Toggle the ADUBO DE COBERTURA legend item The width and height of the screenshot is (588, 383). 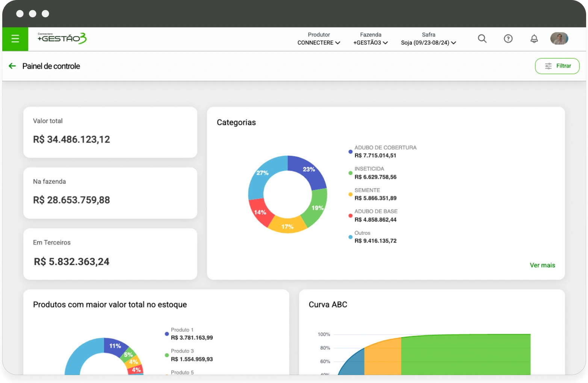pyautogui.click(x=385, y=148)
